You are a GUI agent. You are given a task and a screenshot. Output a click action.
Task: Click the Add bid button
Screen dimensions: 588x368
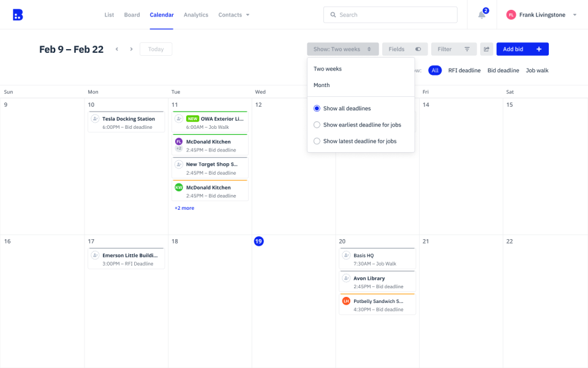[522, 49]
